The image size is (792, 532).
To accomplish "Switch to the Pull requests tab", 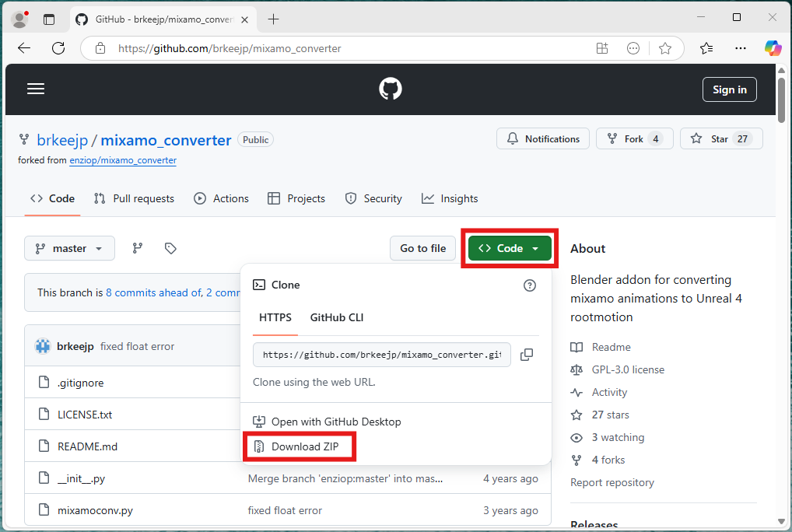I will pyautogui.click(x=134, y=198).
